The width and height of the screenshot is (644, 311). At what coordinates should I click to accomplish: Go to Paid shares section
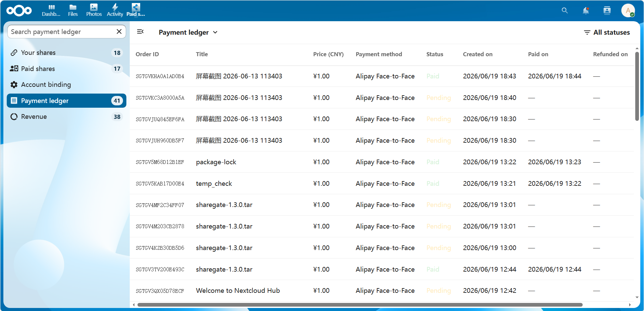click(66, 69)
